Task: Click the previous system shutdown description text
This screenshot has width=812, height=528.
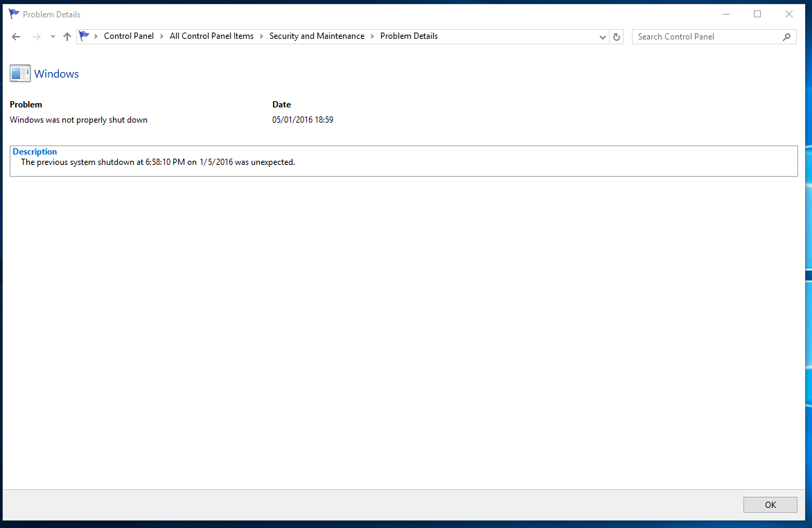Action: [158, 162]
